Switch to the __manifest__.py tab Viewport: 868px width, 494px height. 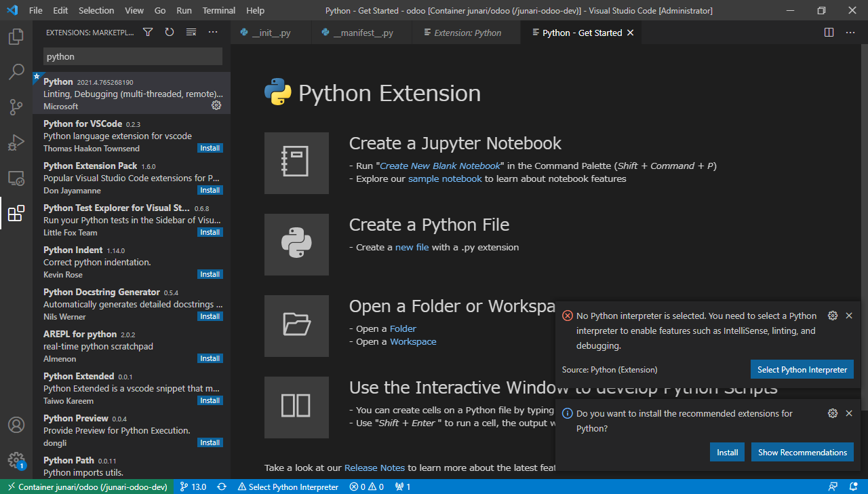click(x=361, y=33)
